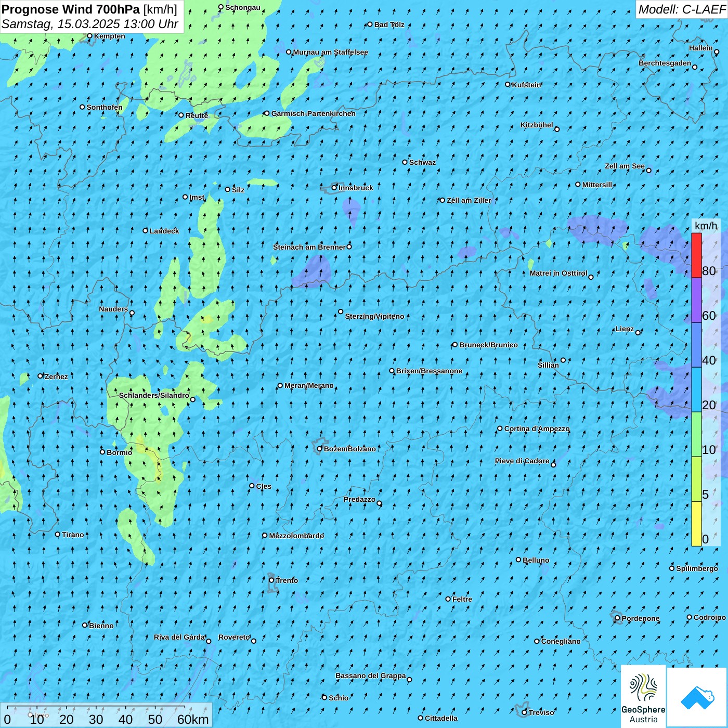Select the Steinach am Brenner label

point(309,247)
